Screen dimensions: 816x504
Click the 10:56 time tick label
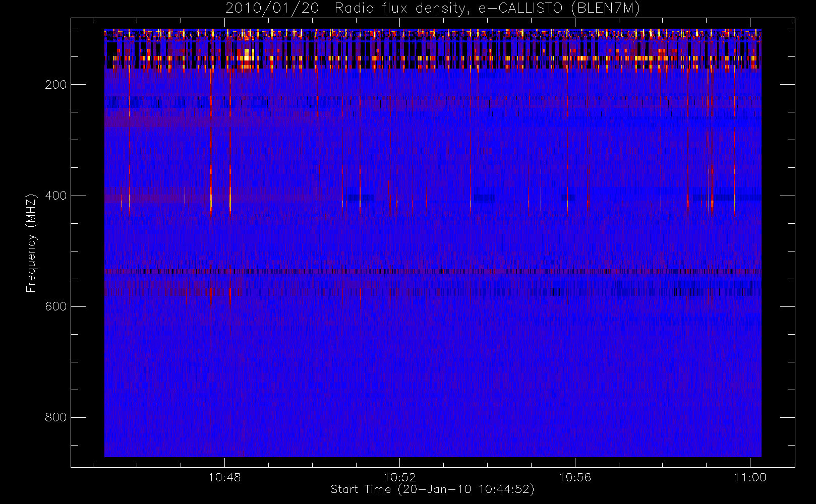[575, 477]
